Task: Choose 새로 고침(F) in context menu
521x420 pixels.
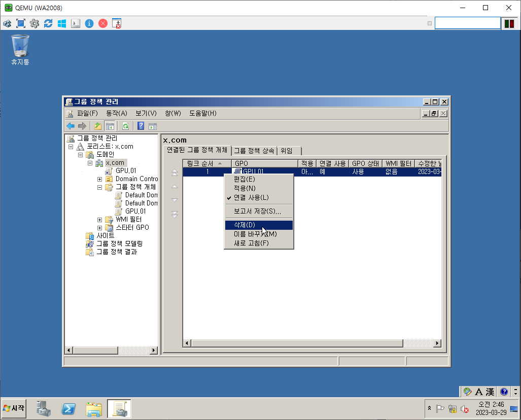Action: 259,243
